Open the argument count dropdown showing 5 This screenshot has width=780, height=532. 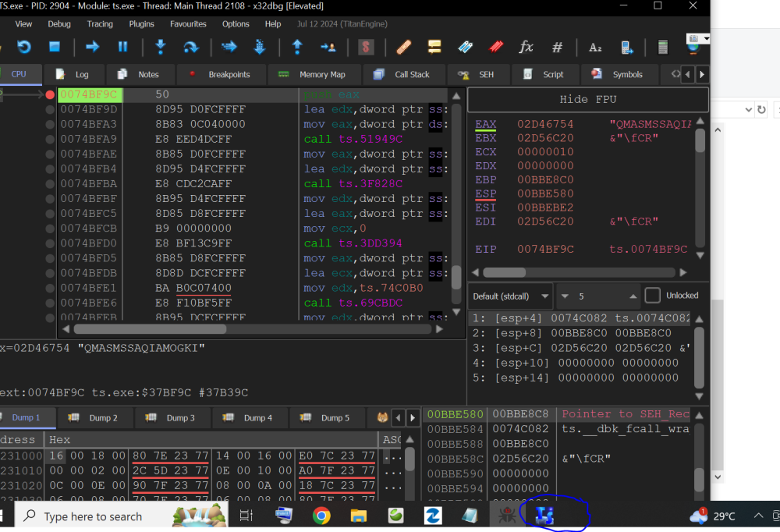pyautogui.click(x=597, y=296)
